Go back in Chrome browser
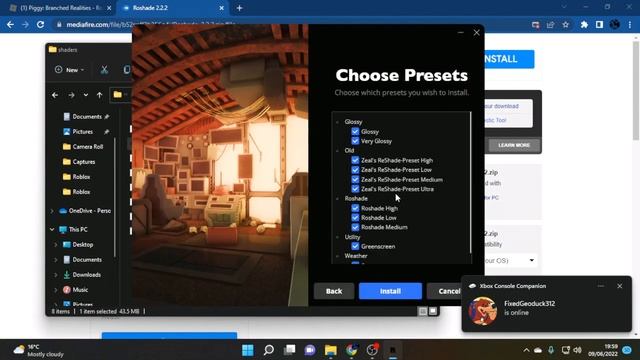 (10, 24)
